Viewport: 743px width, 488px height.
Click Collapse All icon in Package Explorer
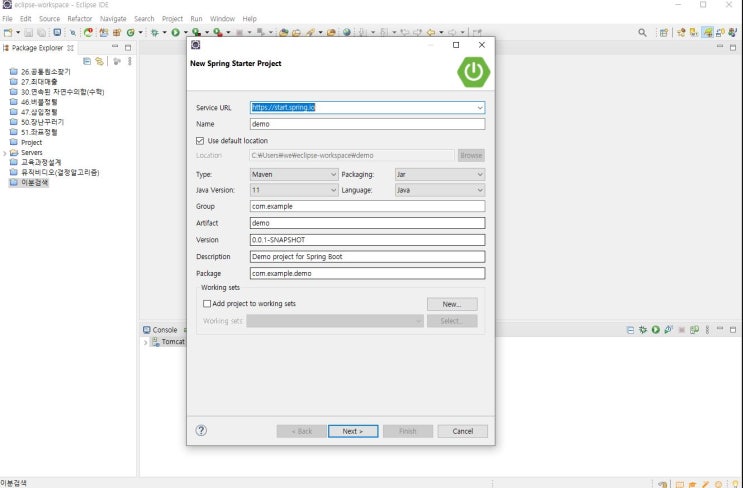coord(87,61)
